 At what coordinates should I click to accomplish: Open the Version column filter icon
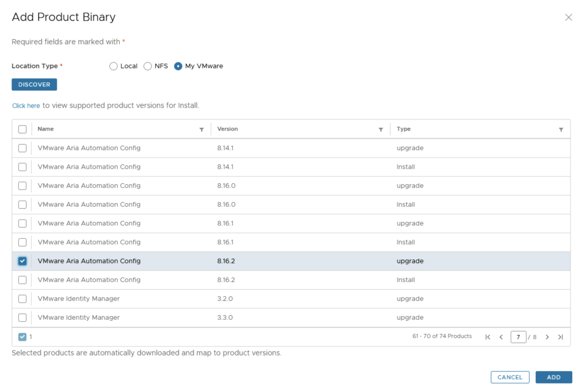point(381,130)
